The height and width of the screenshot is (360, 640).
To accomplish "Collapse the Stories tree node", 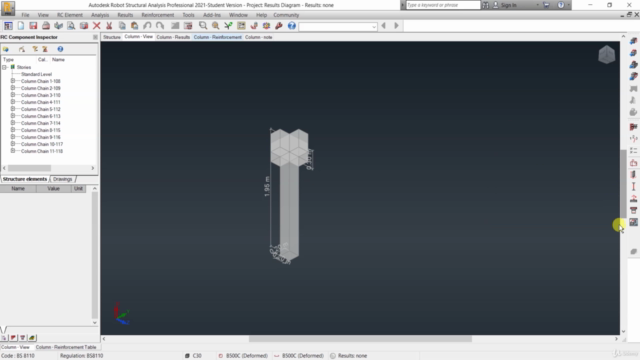I will coord(4,67).
